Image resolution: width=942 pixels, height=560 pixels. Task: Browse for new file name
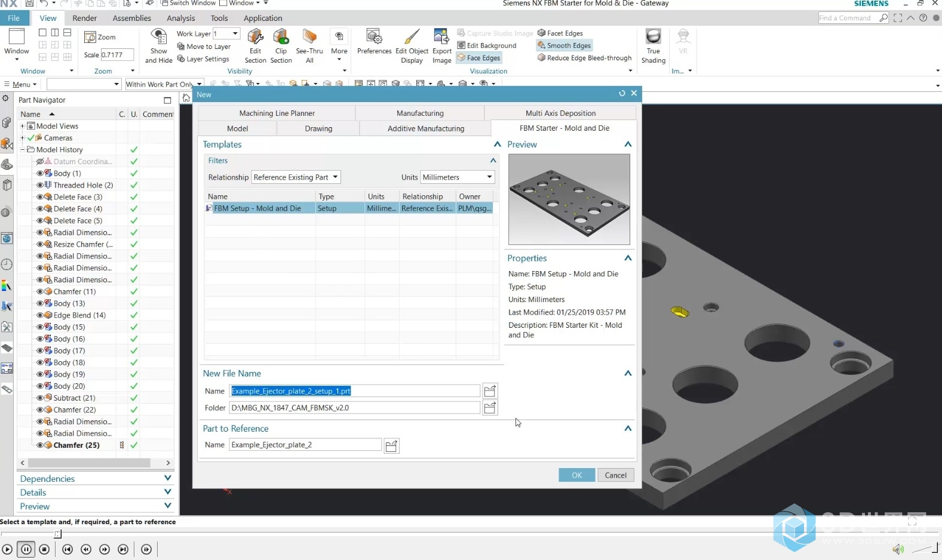490,391
